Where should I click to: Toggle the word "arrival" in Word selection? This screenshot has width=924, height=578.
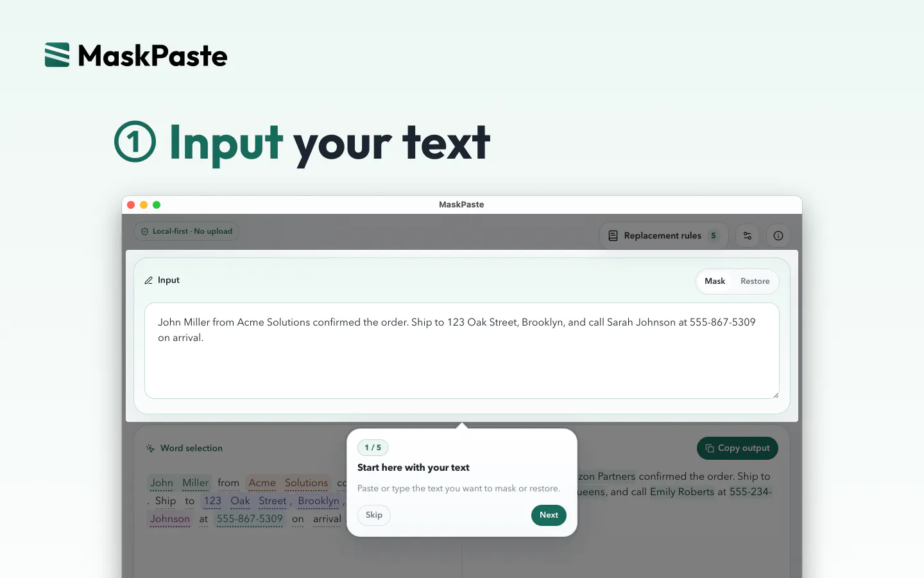(x=327, y=519)
